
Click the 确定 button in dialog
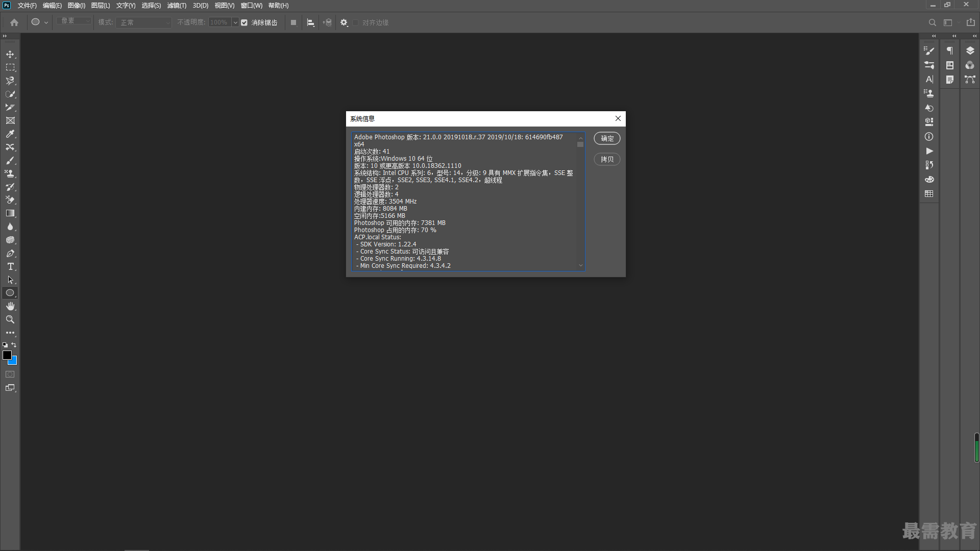click(x=607, y=138)
